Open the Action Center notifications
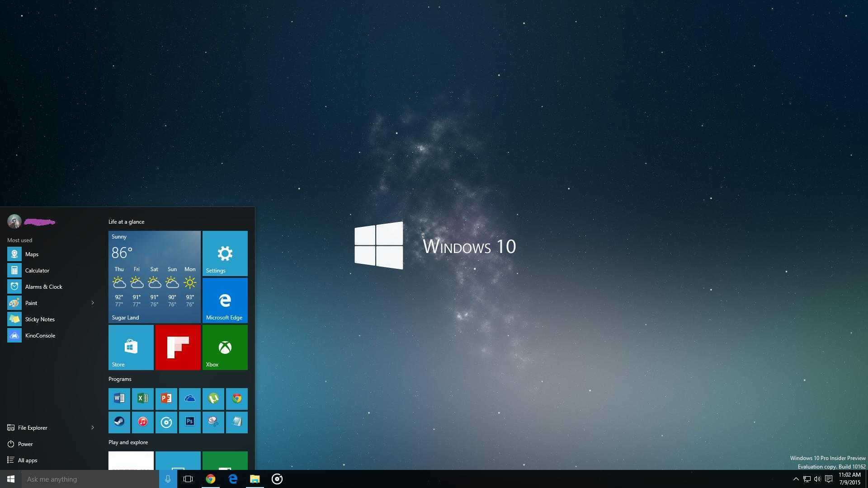This screenshot has height=488, width=868. click(829, 479)
